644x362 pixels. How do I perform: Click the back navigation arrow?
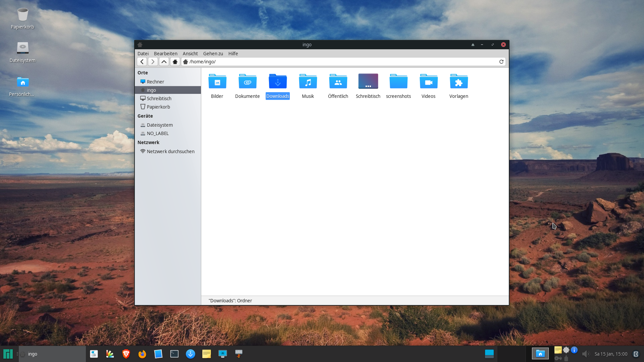[x=142, y=62]
